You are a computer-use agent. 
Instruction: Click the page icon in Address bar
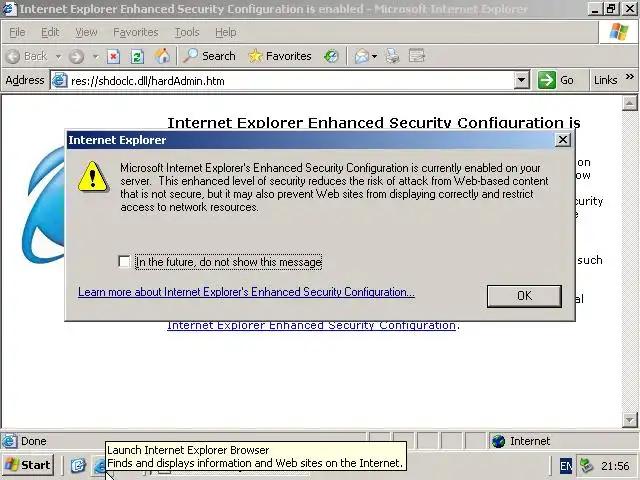[60, 80]
